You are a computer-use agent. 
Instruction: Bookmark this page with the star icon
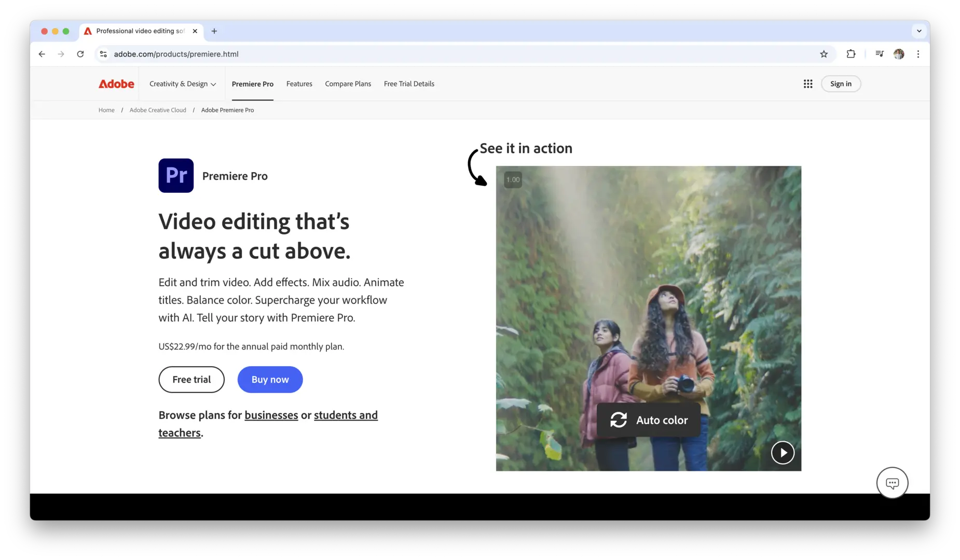coord(824,54)
